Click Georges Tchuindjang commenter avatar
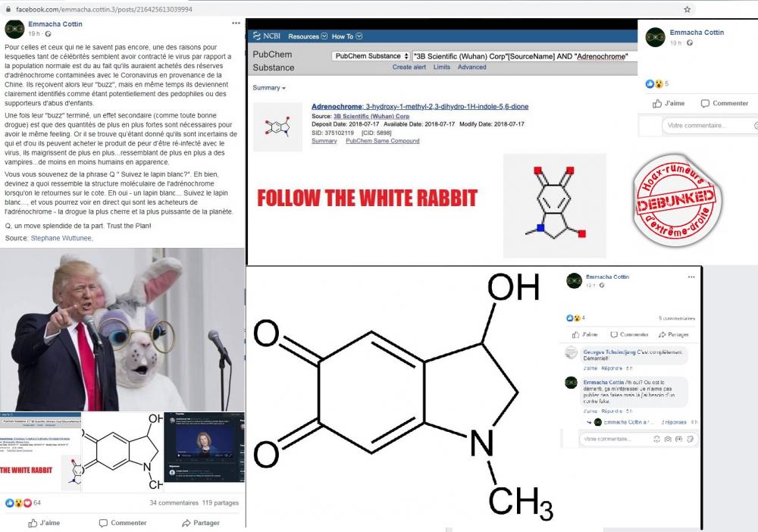 pyautogui.click(x=572, y=352)
